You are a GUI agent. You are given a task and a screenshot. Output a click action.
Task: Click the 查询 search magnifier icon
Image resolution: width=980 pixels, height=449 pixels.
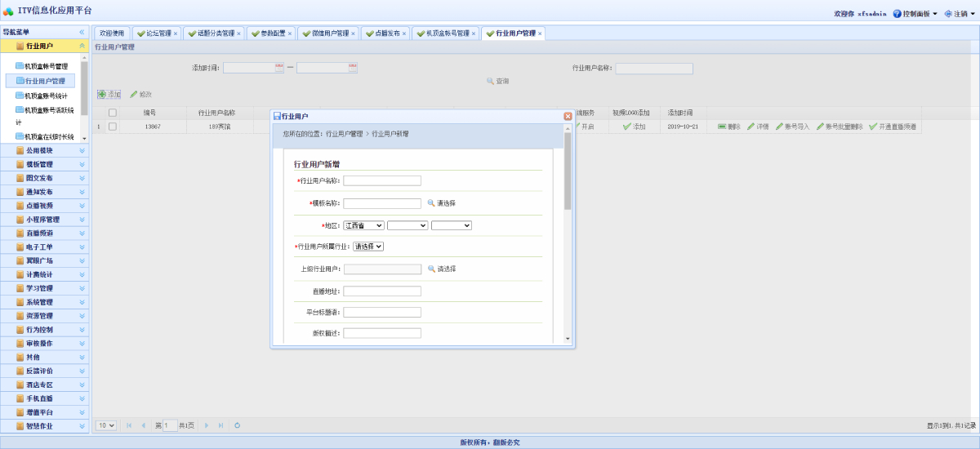coord(491,82)
